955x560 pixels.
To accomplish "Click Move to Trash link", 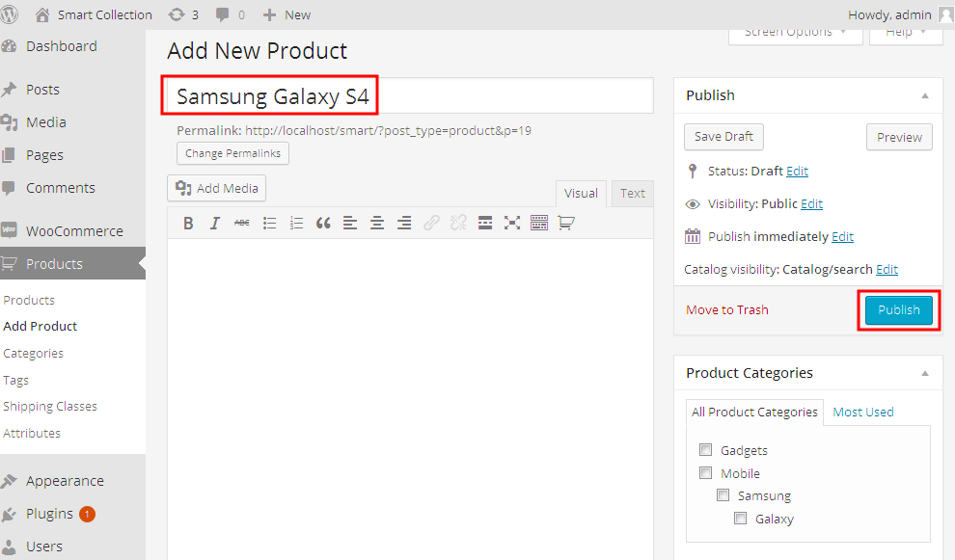I will pyautogui.click(x=726, y=309).
